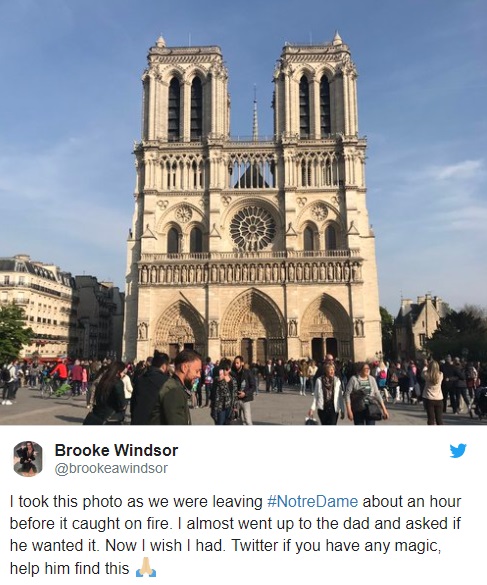Screen dimensions: 487x585
Task: Click the cyclist on the green bike
Action: [x=57, y=379]
